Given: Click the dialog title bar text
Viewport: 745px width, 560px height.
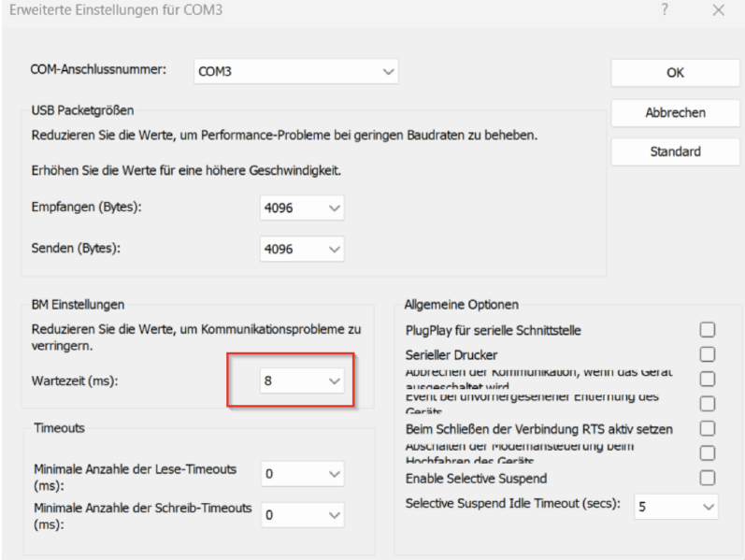Looking at the screenshot, I should [x=117, y=11].
